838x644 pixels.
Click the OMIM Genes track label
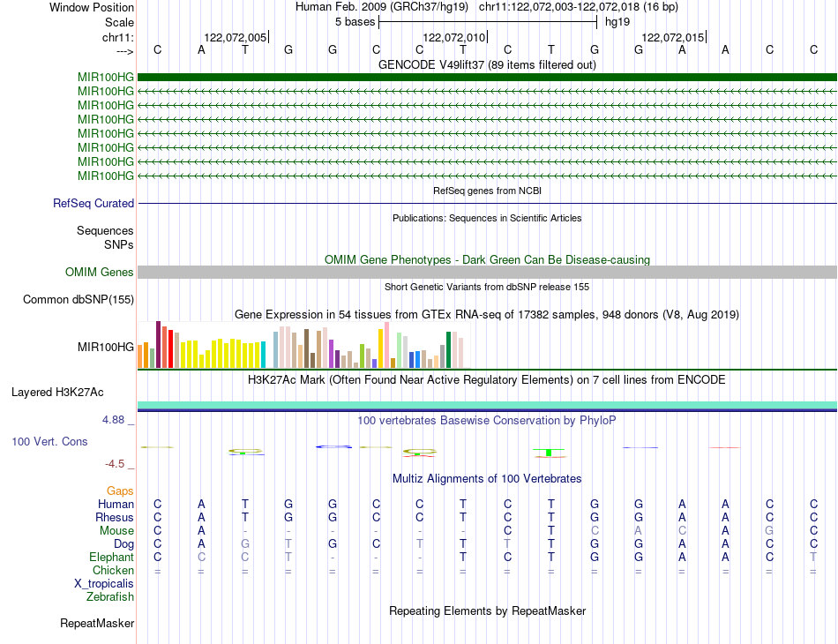pos(99,272)
